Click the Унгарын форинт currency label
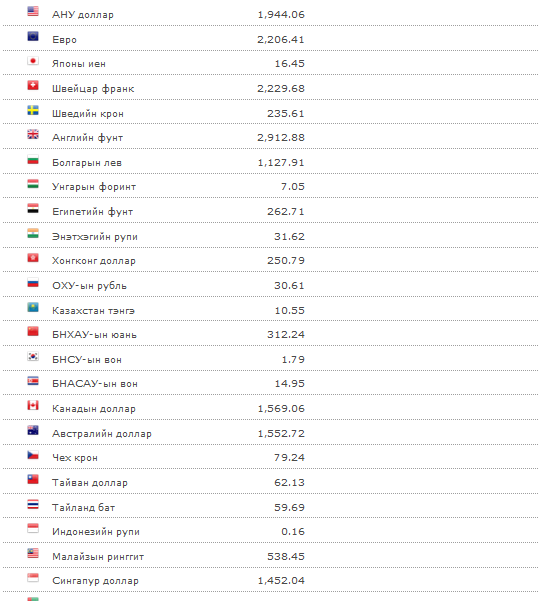 94,187
